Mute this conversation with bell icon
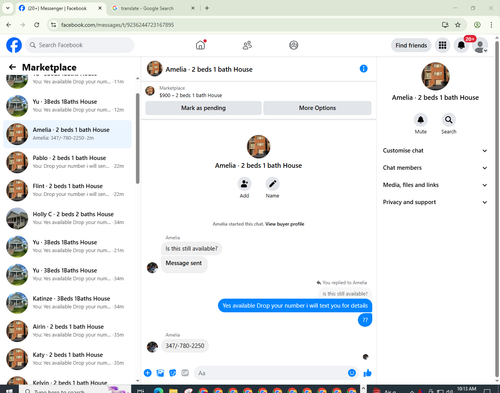Screen dimensions: 500x393 421,120
